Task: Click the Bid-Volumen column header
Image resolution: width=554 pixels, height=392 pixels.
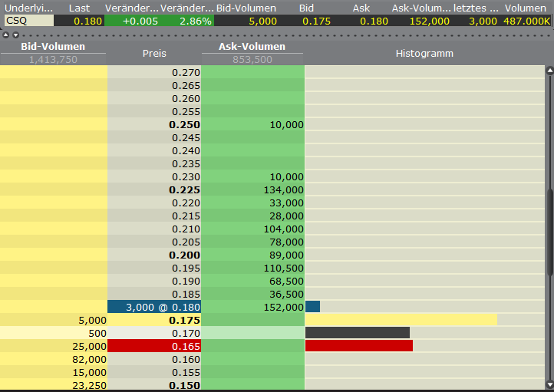Action: pos(53,48)
